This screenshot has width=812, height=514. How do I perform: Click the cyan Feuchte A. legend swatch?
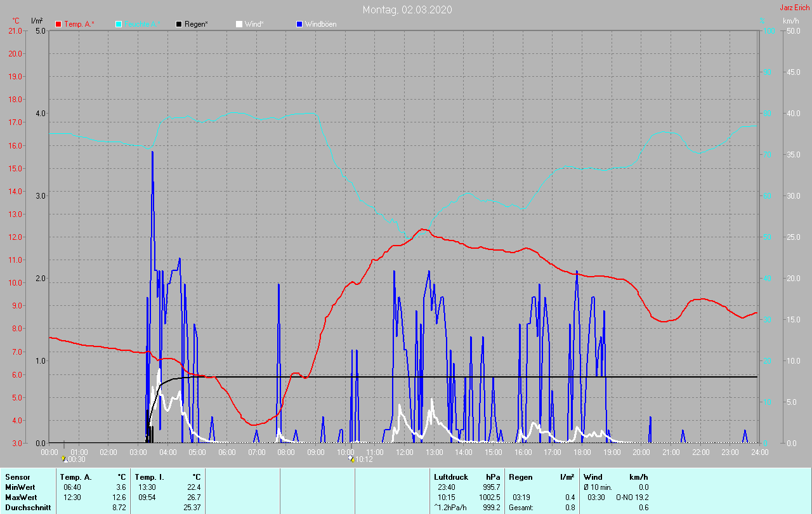[x=119, y=24]
